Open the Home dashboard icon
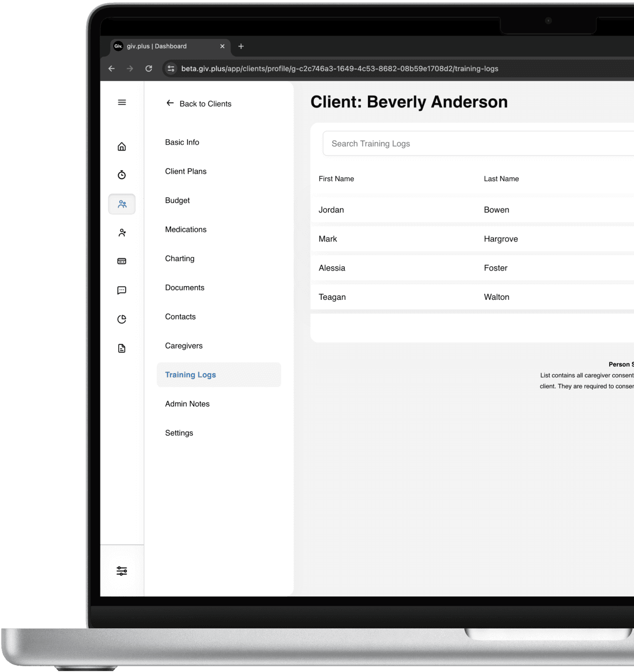 (x=122, y=146)
